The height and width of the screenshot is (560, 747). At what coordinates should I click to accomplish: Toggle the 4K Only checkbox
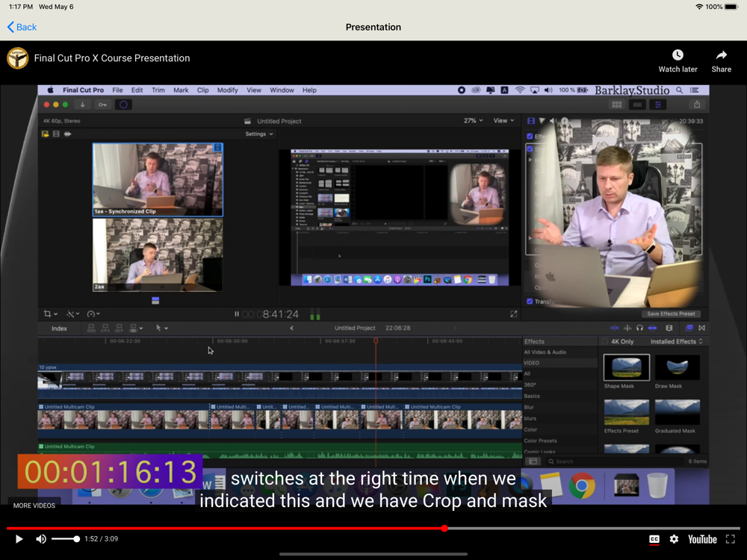[605, 341]
